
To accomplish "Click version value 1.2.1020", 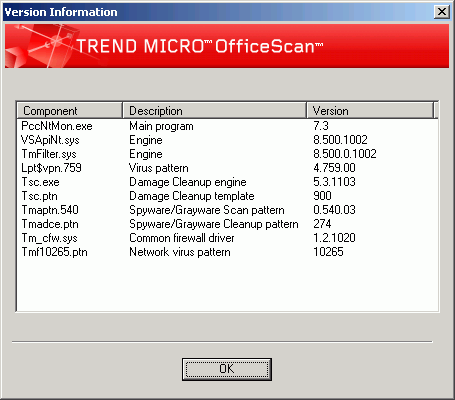I will [334, 238].
